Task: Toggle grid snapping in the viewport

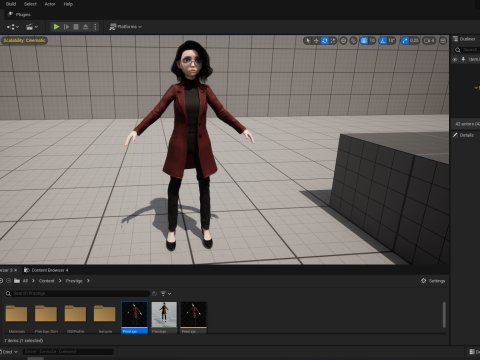Action: [364, 41]
